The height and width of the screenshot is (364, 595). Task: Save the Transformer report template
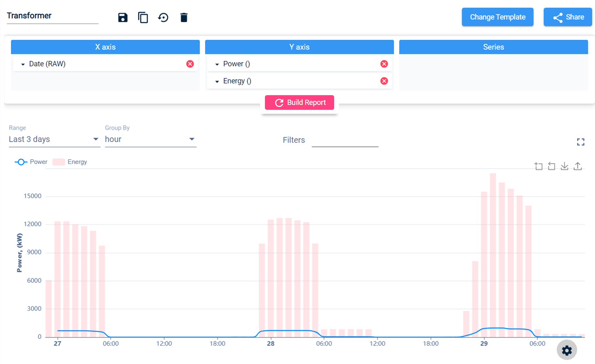coord(123,17)
